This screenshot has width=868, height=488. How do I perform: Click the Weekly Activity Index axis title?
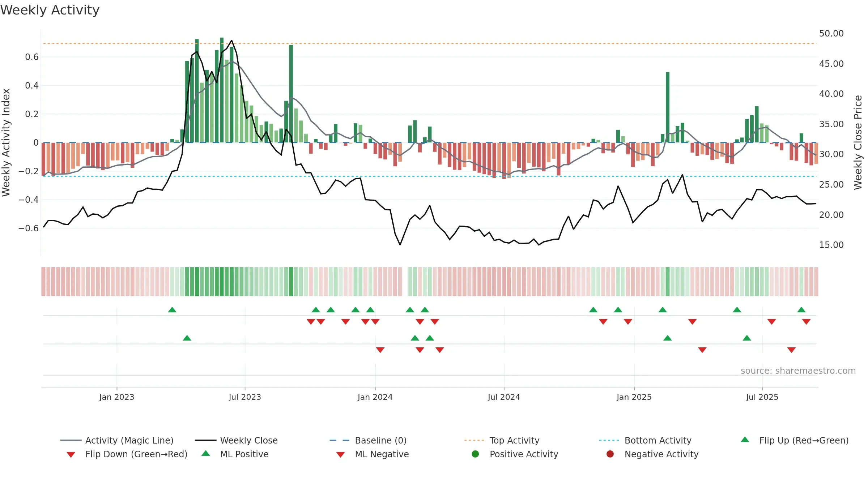click(6, 142)
